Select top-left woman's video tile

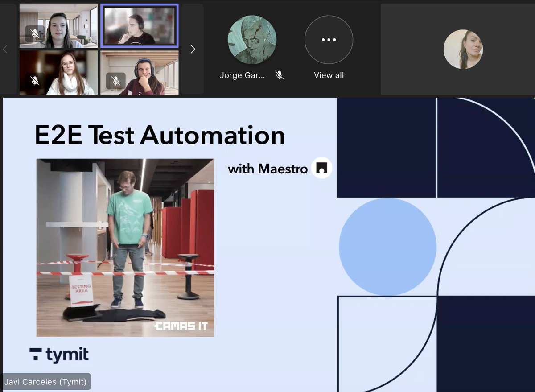click(x=58, y=25)
